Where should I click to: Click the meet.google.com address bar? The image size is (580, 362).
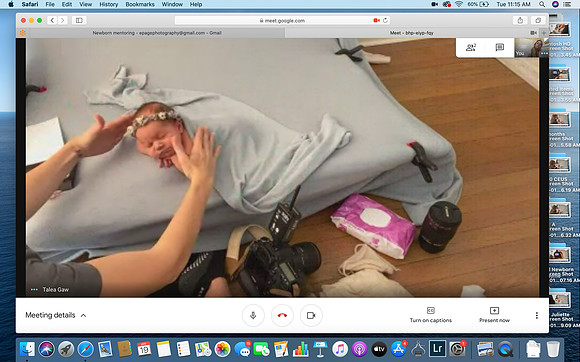pos(282,21)
